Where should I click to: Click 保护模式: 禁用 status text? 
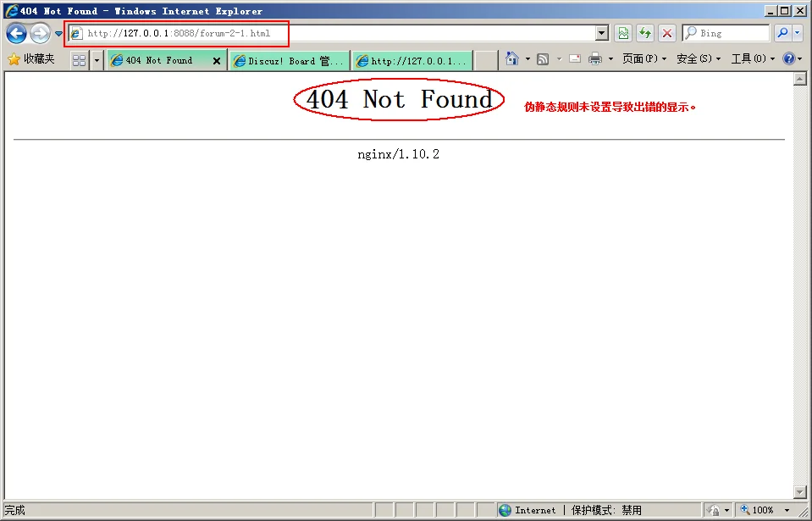(606, 510)
